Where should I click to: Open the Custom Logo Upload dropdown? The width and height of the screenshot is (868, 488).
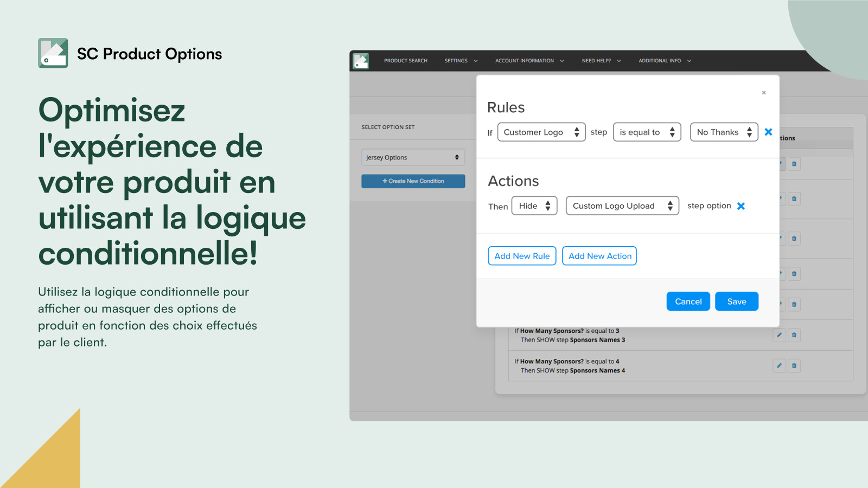(622, 206)
